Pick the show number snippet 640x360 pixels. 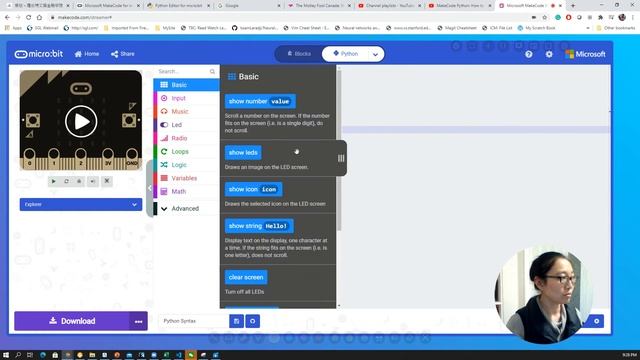[x=260, y=101]
